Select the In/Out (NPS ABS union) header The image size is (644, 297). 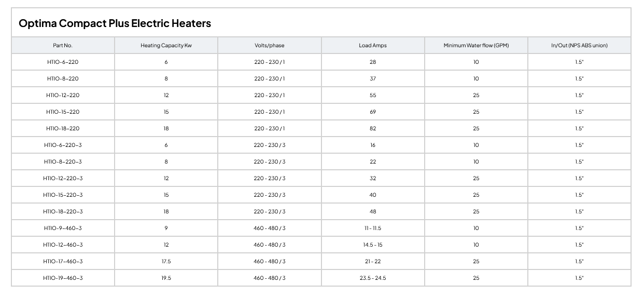click(x=579, y=45)
